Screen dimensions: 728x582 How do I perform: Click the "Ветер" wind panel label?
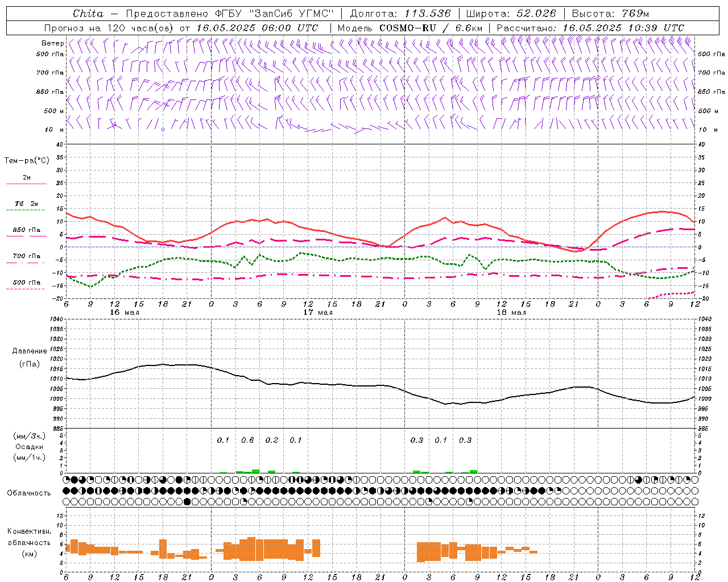[x=52, y=43]
